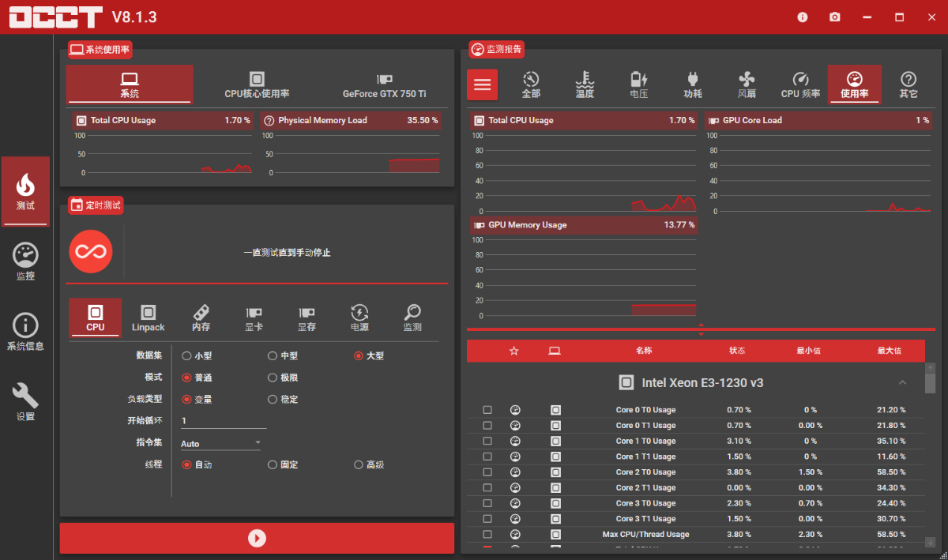948x560 pixels.
Task: Select the 极限 extreme mode radio button
Action: tap(273, 378)
